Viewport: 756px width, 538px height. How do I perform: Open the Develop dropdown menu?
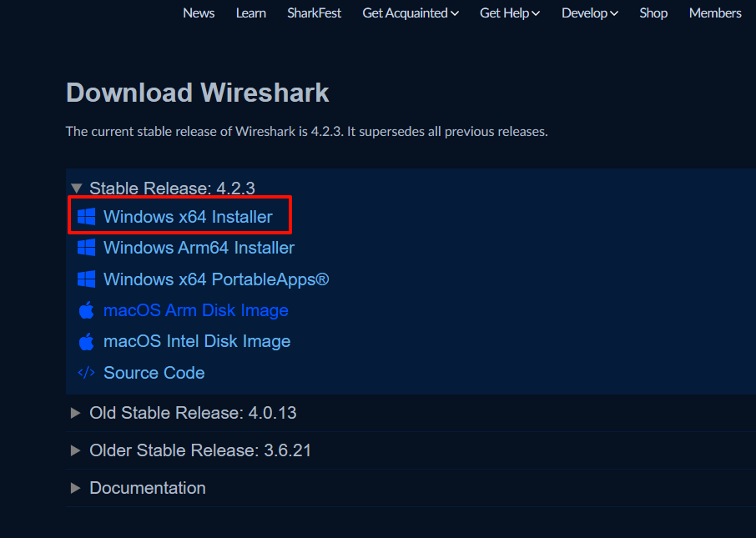click(x=590, y=13)
